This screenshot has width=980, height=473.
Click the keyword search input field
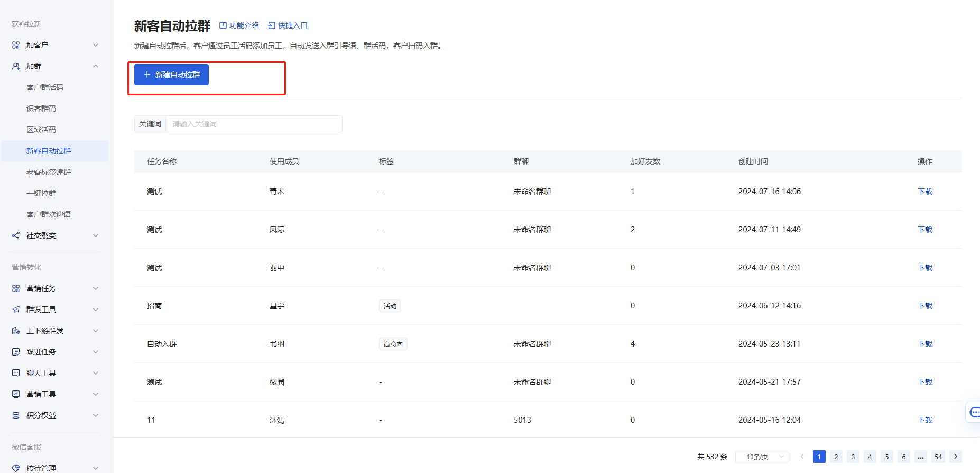click(254, 124)
